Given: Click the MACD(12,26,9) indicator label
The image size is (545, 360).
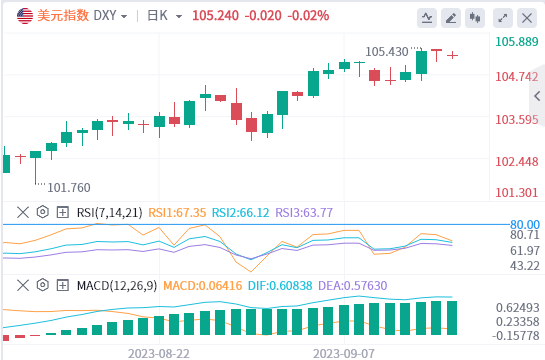Looking at the screenshot, I should [x=117, y=286].
